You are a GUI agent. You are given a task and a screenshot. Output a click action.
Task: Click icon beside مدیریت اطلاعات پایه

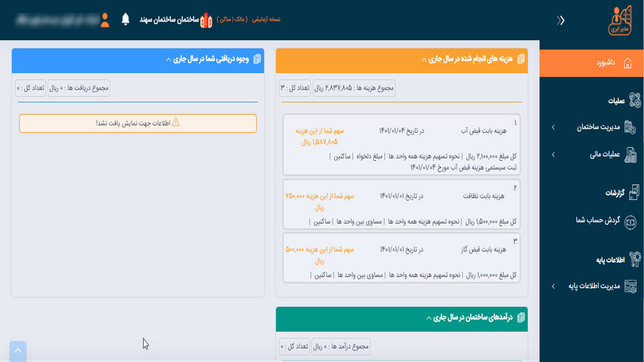coord(630,286)
